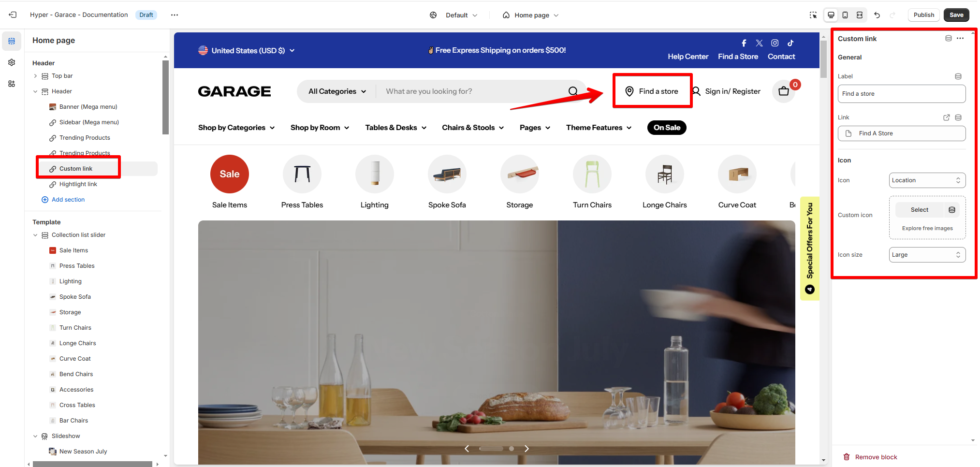Open the Sections sidebar panel
This screenshot has height=467, width=980.
12,41
